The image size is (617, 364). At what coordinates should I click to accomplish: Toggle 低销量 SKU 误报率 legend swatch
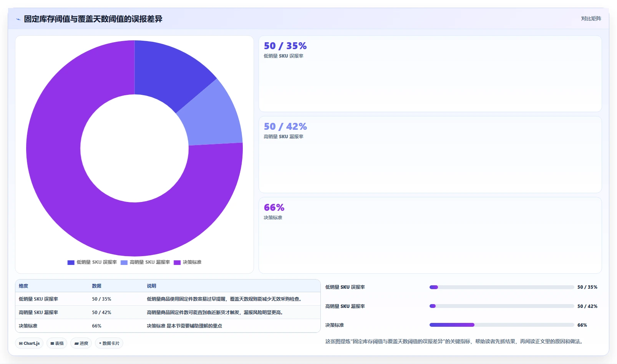tap(71, 263)
